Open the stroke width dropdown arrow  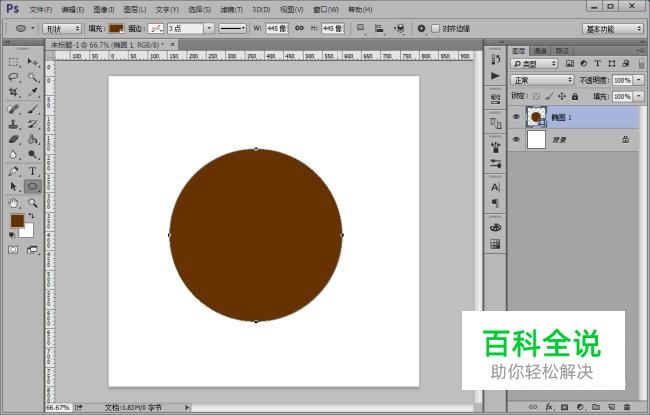[x=209, y=28]
